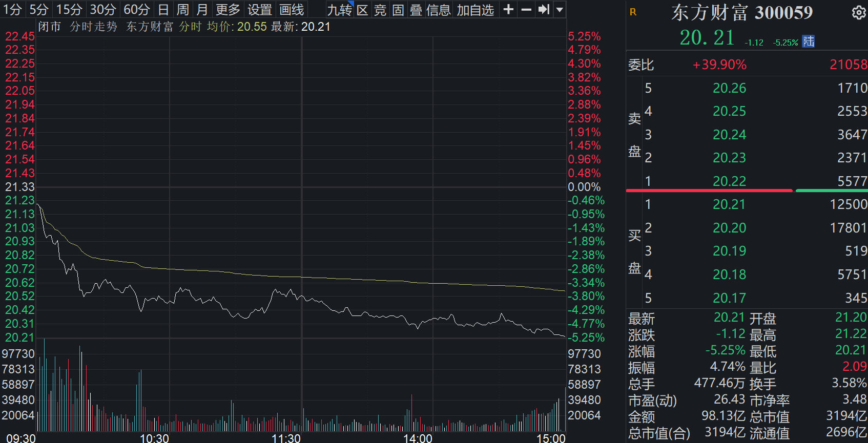Switch to the 5分 period tab

point(39,10)
